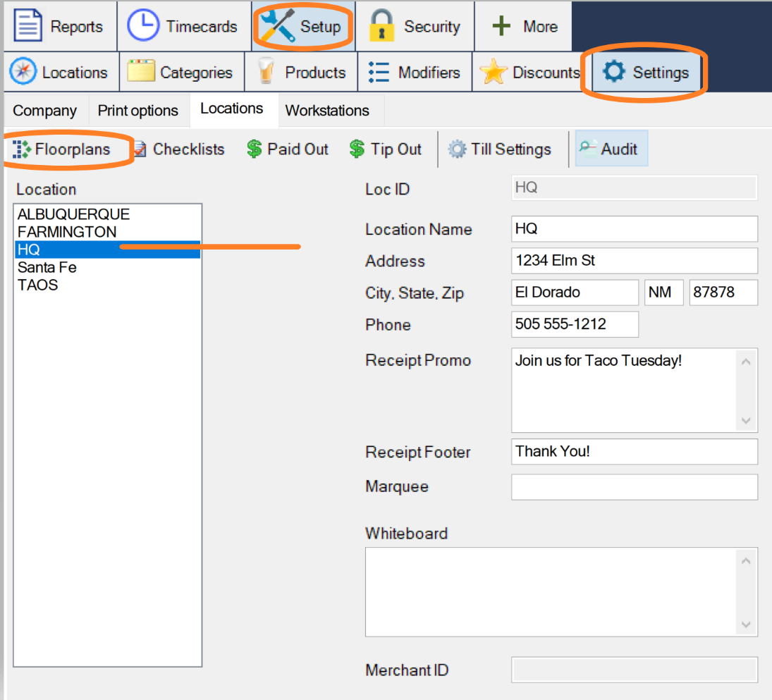The width and height of the screenshot is (772, 700).
Task: Click the More plus icon
Action: click(501, 25)
